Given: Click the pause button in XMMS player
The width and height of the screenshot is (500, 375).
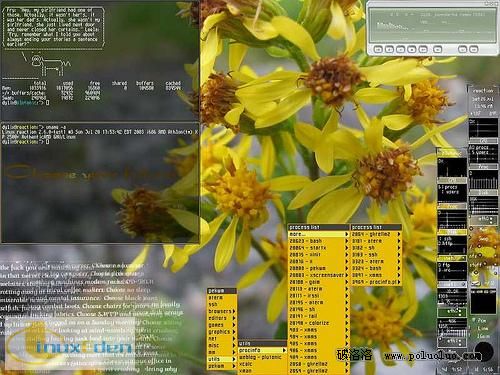Looking at the screenshot, I should [400, 49].
